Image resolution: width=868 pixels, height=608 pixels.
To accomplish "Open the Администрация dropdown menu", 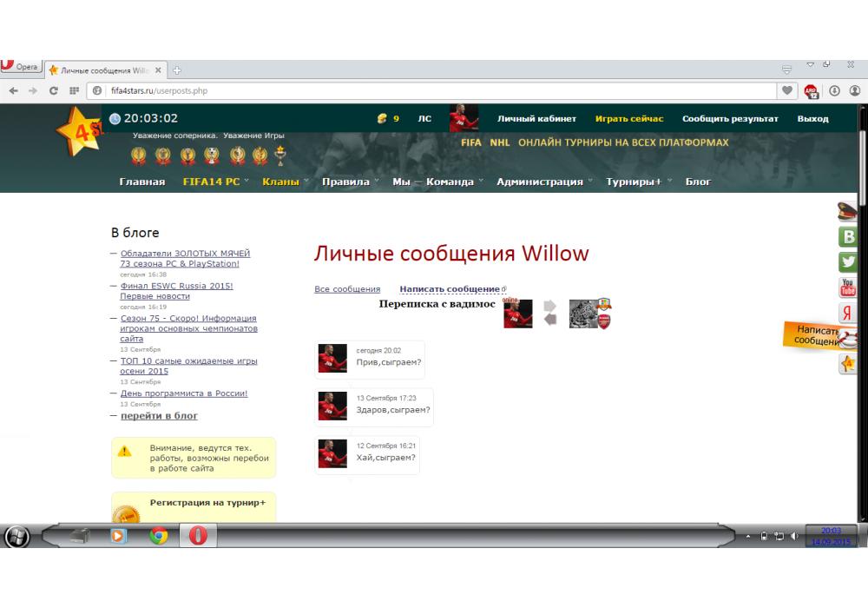I will tap(543, 182).
